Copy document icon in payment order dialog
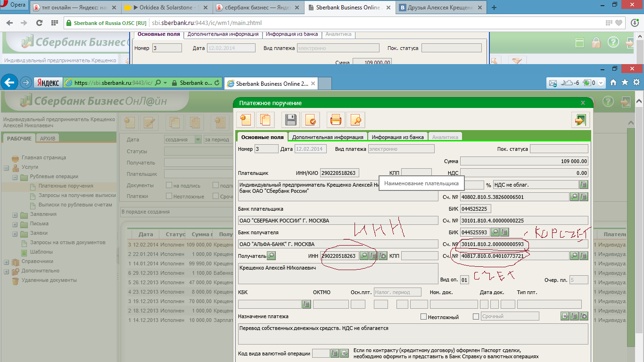Viewport: 644px width, 362px height. click(265, 120)
